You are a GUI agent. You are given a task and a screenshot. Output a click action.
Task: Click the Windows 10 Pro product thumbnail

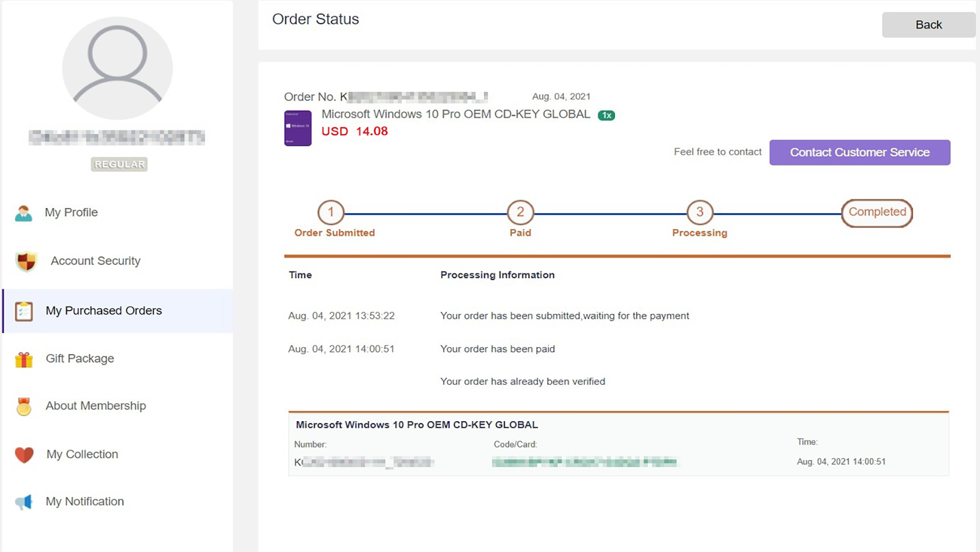pyautogui.click(x=298, y=128)
